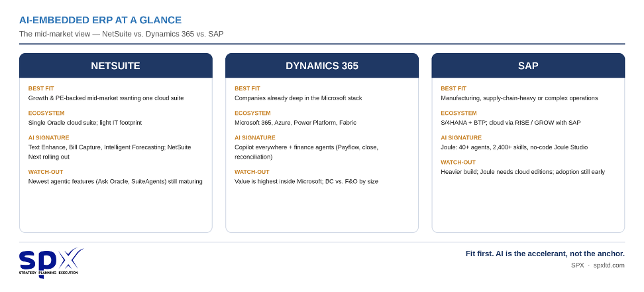Click "Text Enhance, Bill Capture, Intelligent Forecasting" text
644x292 pixels.
click(96, 147)
